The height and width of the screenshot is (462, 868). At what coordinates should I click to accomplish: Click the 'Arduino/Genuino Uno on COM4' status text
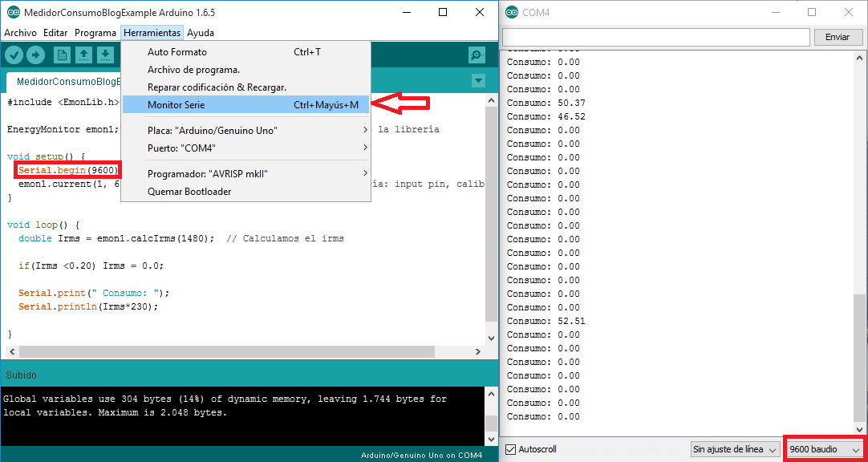pyautogui.click(x=421, y=456)
